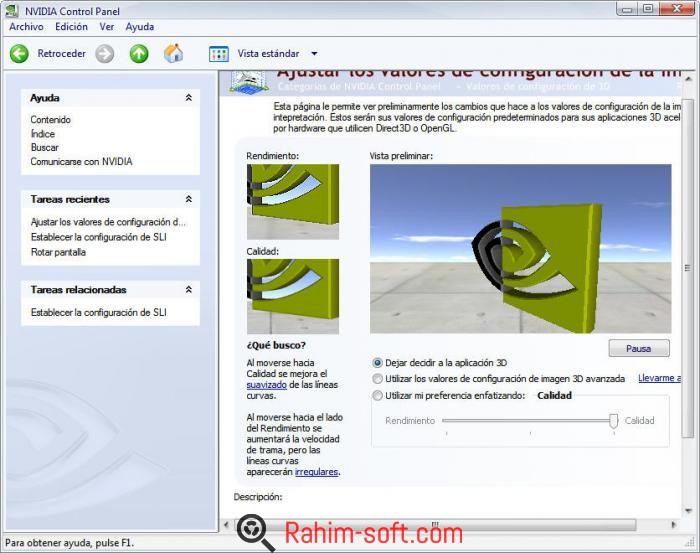Click the green Retroceder back arrow icon
Image resolution: width=700 pixels, height=553 pixels.
click(19, 54)
